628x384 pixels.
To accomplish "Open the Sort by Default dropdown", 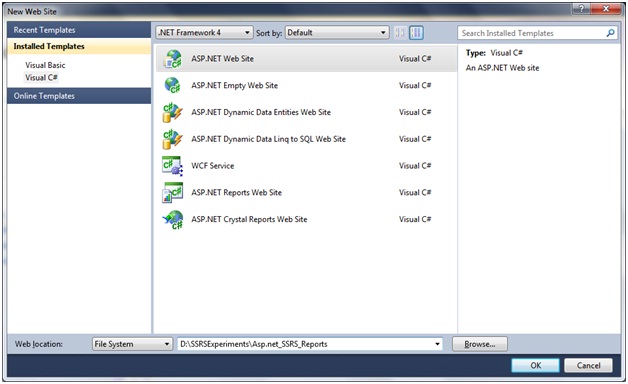I will coord(336,32).
